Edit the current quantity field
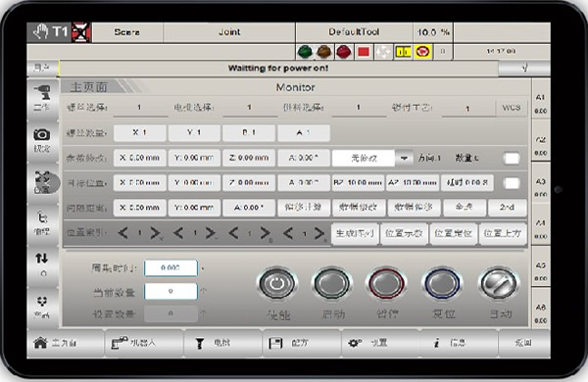 [x=171, y=291]
